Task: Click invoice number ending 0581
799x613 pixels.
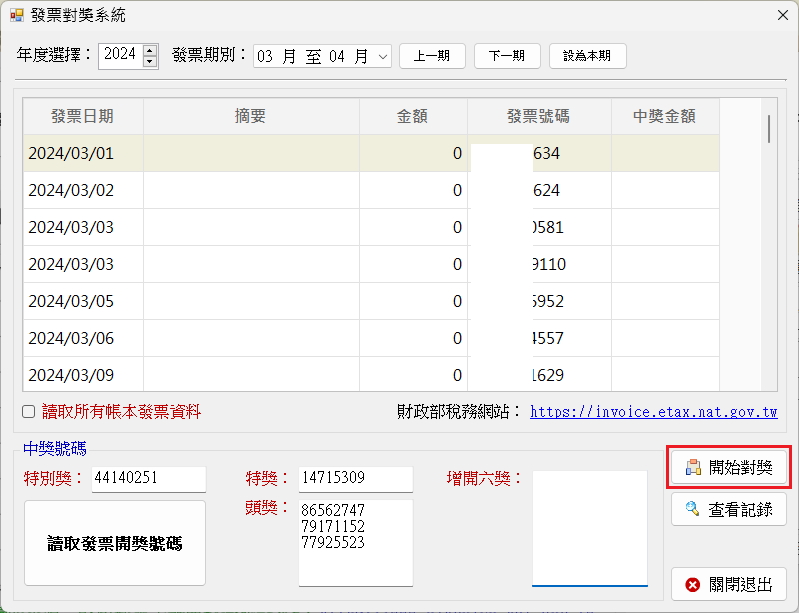Action: tap(539, 227)
